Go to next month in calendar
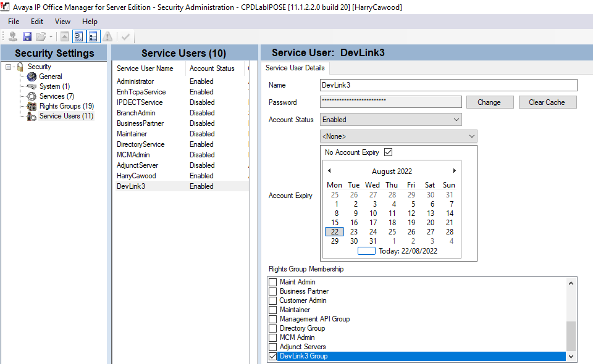The height and width of the screenshot is (364, 593). [454, 171]
